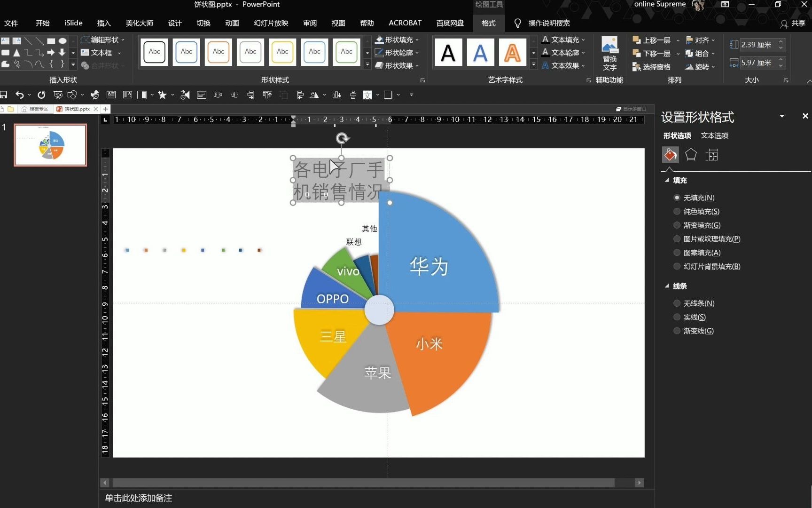Click the star animation icon in quick toolbar

click(162, 95)
